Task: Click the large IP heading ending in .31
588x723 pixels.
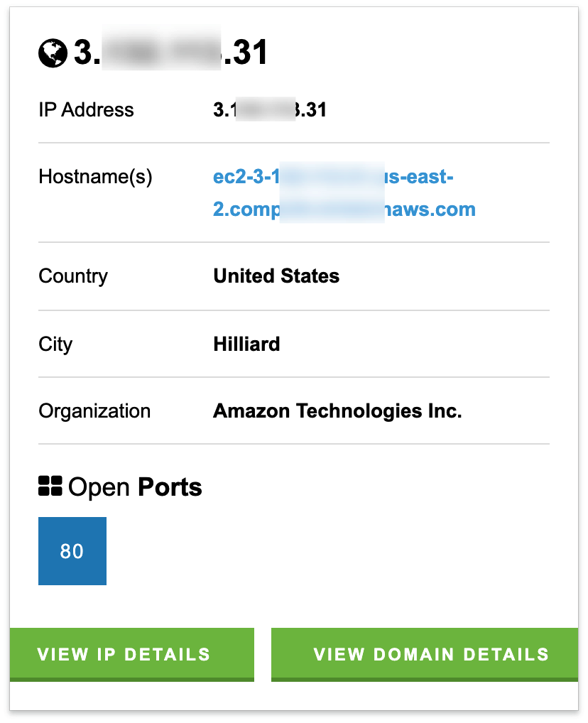Action: [x=170, y=52]
